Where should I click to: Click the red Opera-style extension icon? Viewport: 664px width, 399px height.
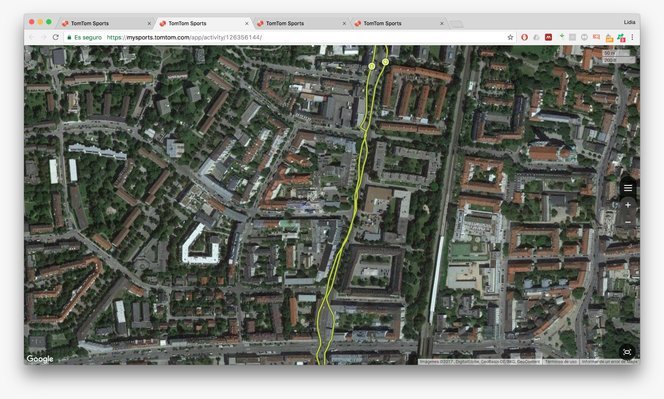click(x=524, y=37)
